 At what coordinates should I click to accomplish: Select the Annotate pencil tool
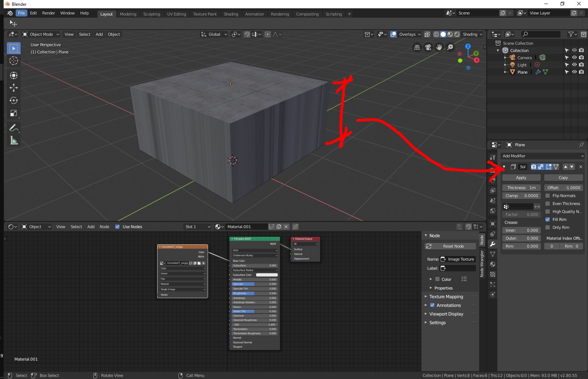click(x=14, y=128)
